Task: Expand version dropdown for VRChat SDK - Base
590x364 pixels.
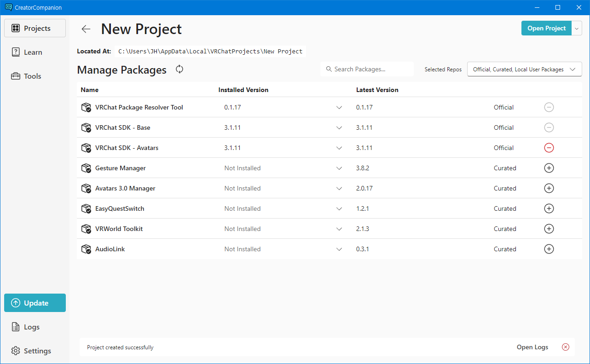Action: 339,127
